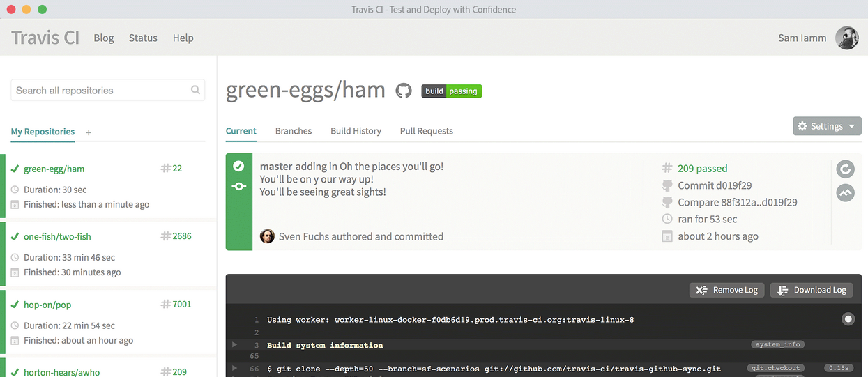Toggle the log follow circle button

tap(848, 319)
